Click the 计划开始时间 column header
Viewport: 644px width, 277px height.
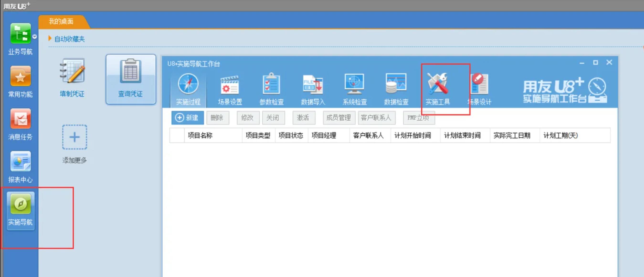tap(416, 135)
